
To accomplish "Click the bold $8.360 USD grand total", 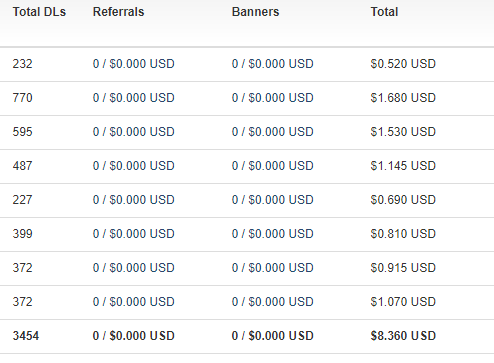I will 403,336.
